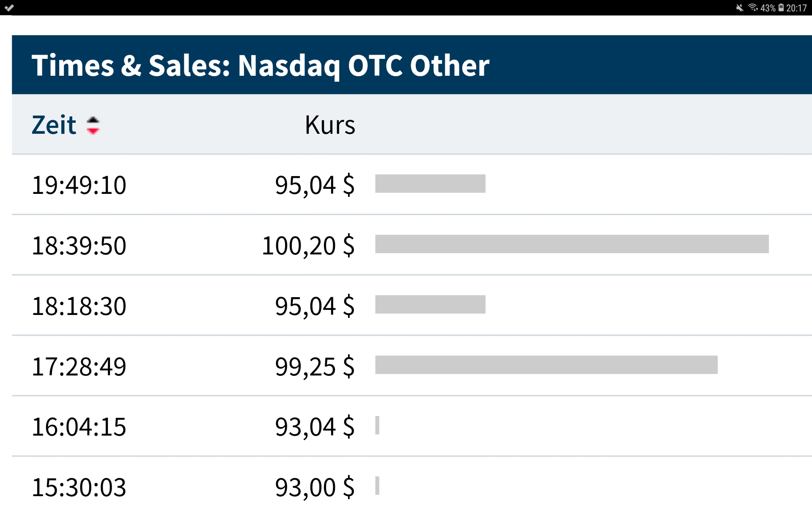812x508 pixels.
Task: Select the 18:18:30 trade time
Action: [79, 306]
